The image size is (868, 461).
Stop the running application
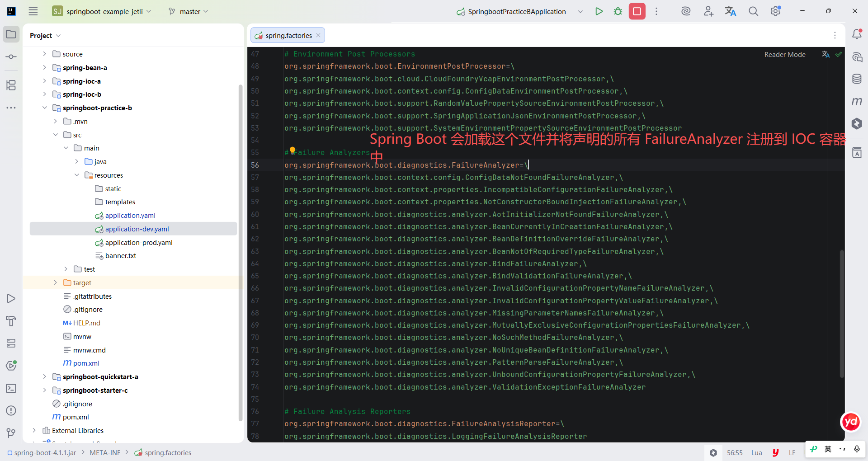click(x=637, y=11)
